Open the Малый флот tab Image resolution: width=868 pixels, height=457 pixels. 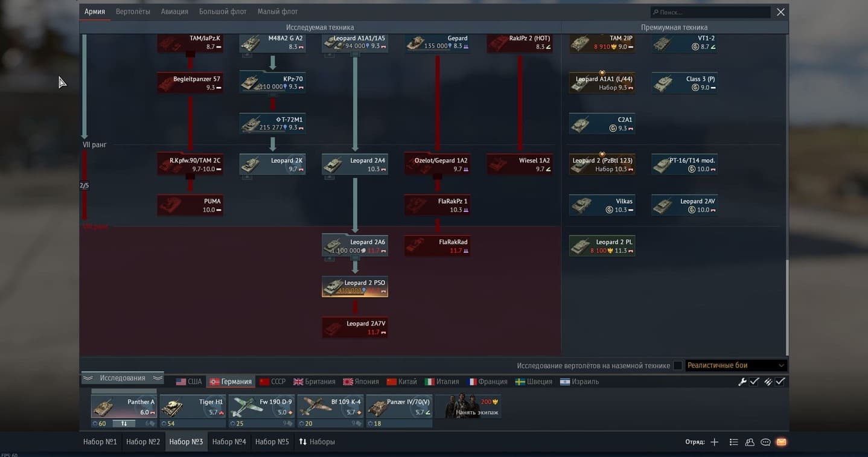coord(278,11)
